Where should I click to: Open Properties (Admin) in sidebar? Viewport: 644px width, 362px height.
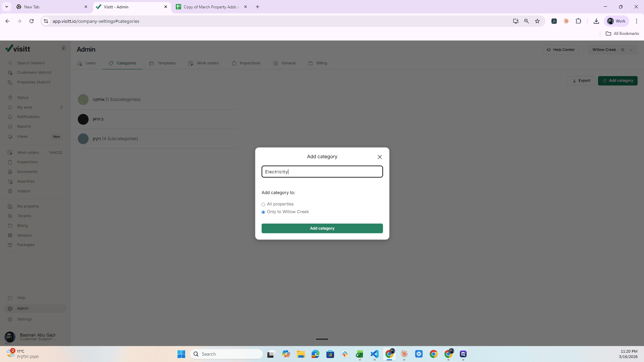(34, 82)
